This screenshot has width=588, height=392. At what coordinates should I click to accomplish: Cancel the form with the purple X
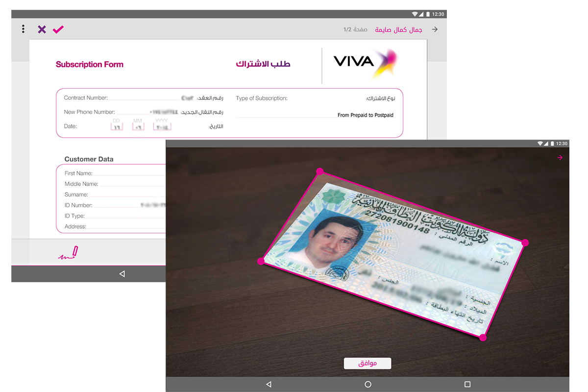pyautogui.click(x=42, y=29)
